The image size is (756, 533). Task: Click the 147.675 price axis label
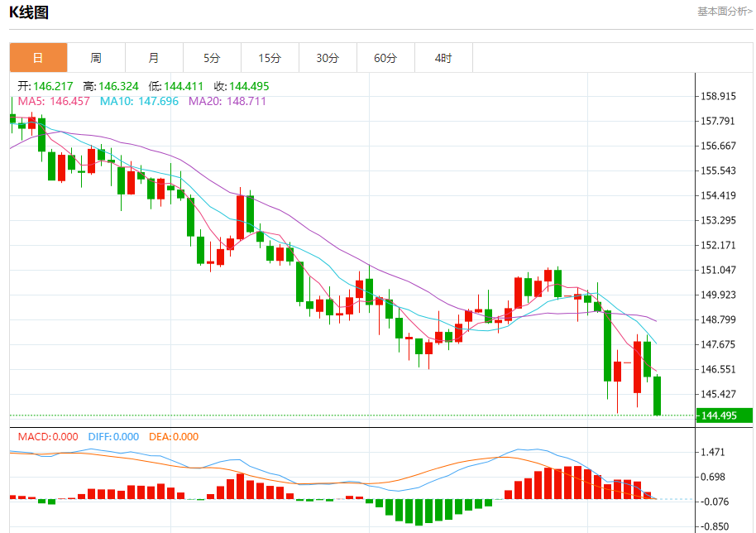tap(719, 344)
